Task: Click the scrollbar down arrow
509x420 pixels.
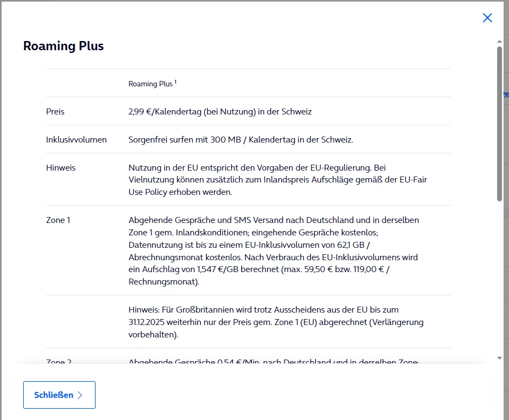Action: [500, 358]
